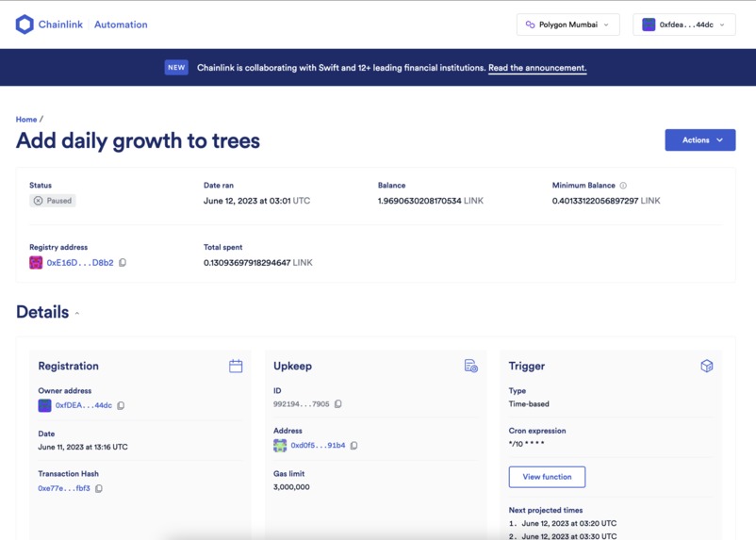Copy the upkeep ID 992194...7905
The width and height of the screenshot is (756, 540).
tap(338, 403)
